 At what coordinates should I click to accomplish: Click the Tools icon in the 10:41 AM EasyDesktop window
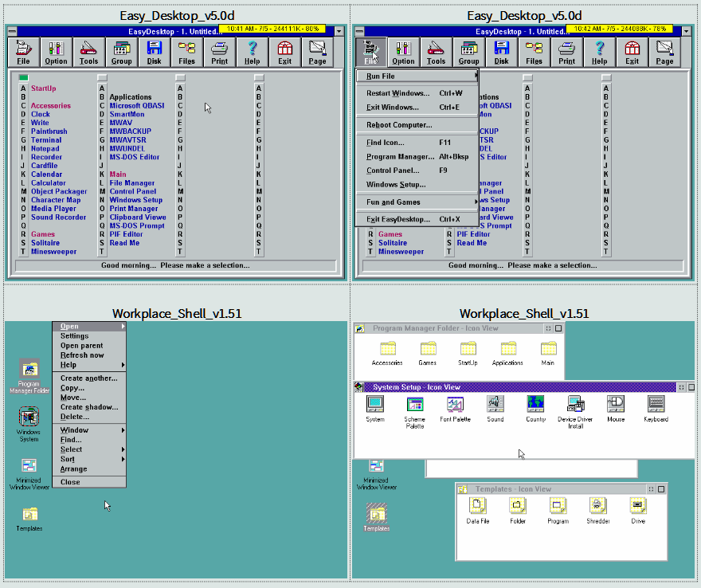point(88,53)
